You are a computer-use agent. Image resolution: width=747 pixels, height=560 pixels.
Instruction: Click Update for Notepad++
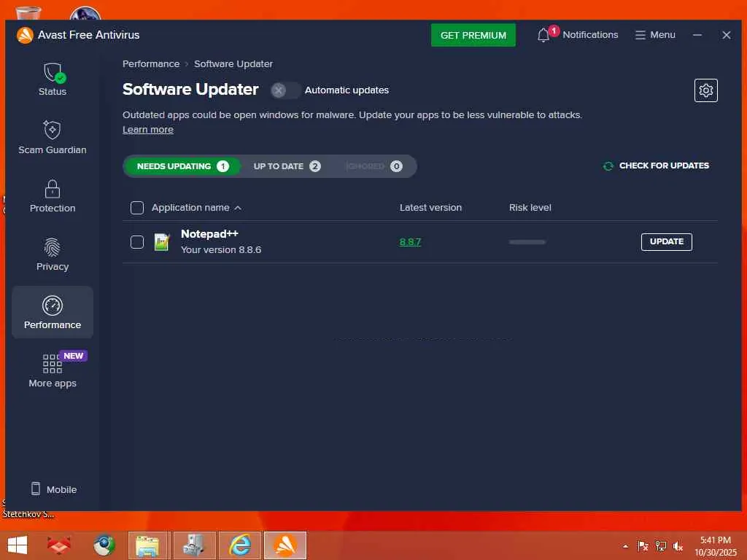coord(667,242)
